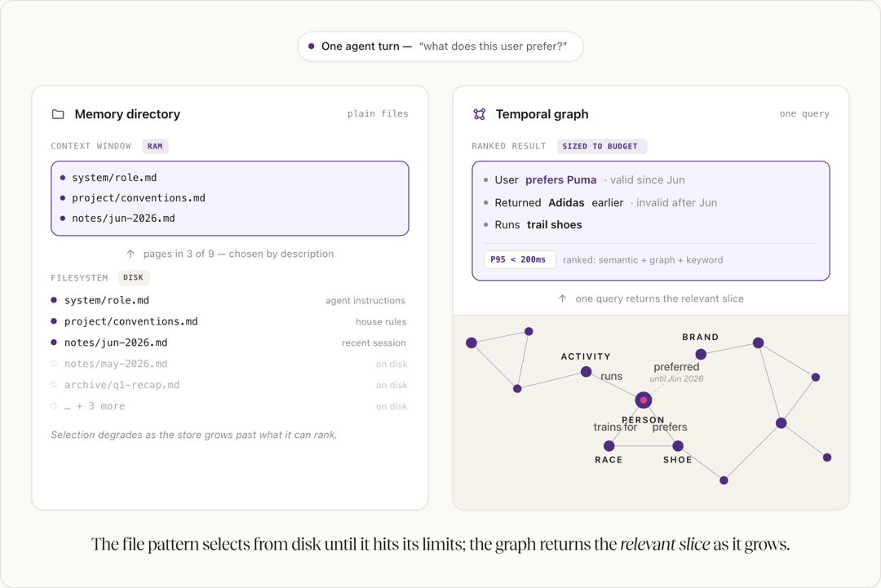The width and height of the screenshot is (881, 588).
Task: Toggle the empty circle beside archive/q1-recap.md
Action: [x=54, y=385]
